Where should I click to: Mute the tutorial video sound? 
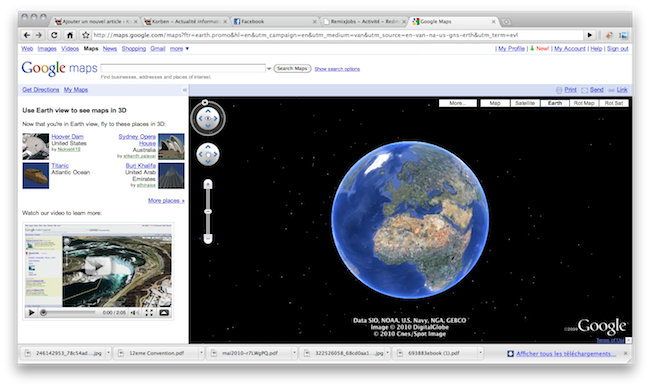click(134, 313)
